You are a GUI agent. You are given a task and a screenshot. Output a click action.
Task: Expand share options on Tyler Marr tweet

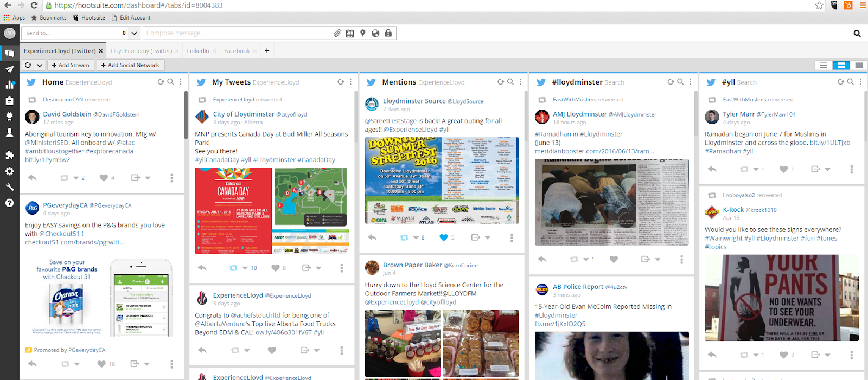tap(827, 170)
